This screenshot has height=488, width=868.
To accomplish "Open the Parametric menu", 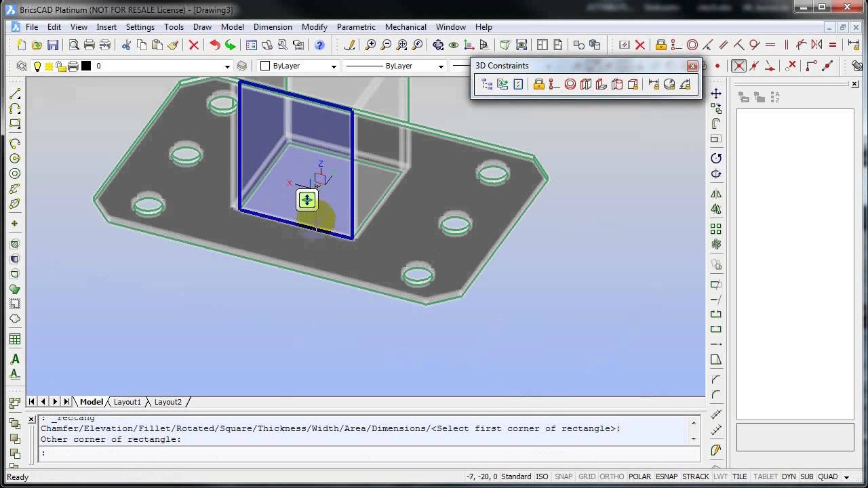I will 356,27.
